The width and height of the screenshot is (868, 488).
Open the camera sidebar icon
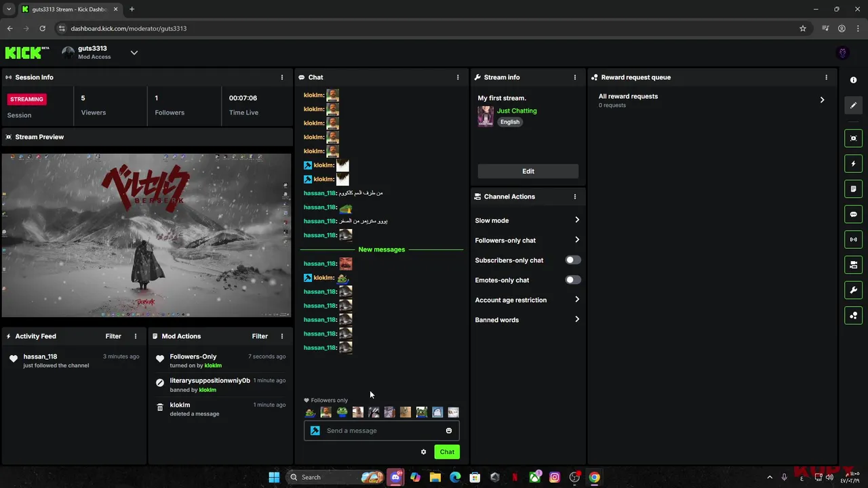(x=853, y=265)
